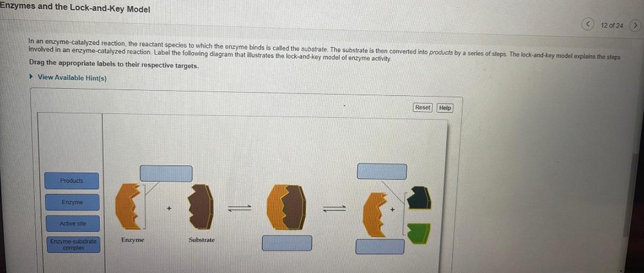This screenshot has height=273, width=644.
Task: Click the empty target box above the products
Action: (382, 171)
